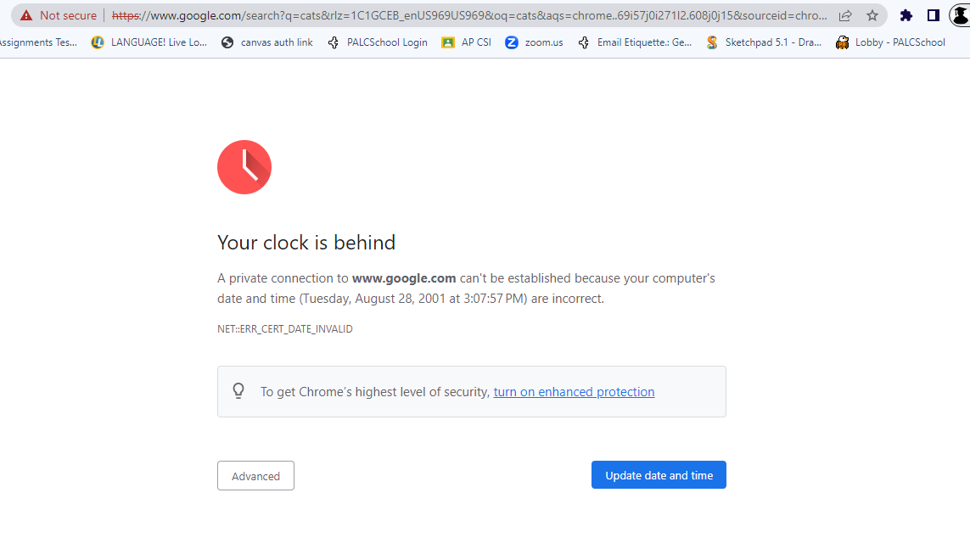This screenshot has height=560, width=970.
Task: Open the AP CSI bookmark
Action: pos(467,42)
